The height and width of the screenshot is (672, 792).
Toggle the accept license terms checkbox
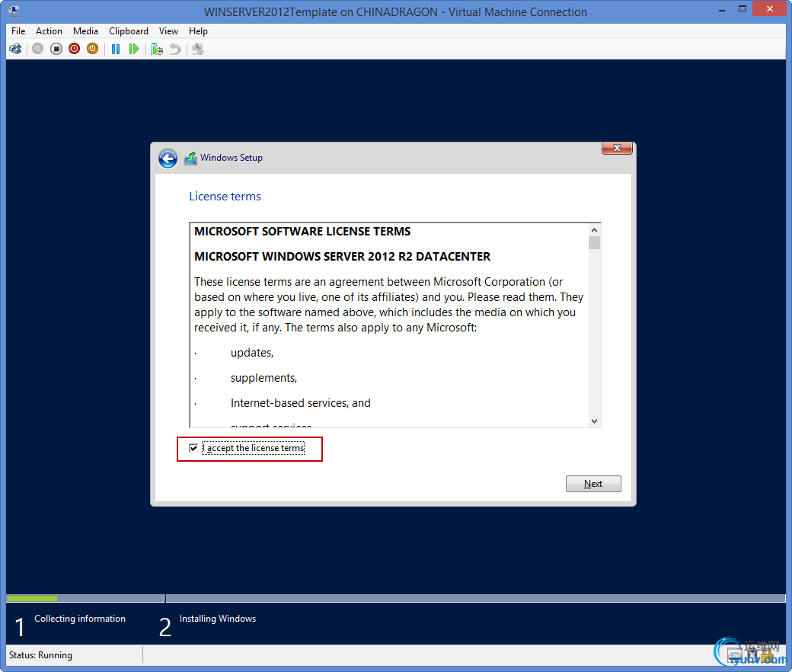193,448
